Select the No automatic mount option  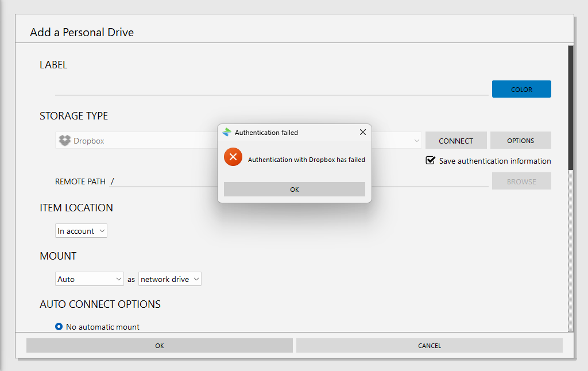coord(59,327)
